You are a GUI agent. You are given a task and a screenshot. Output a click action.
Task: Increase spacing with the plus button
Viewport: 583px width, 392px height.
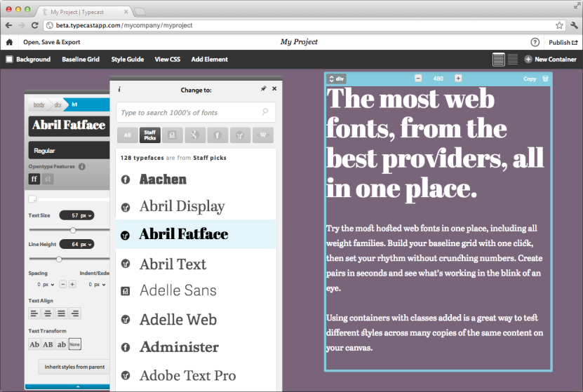(72, 284)
